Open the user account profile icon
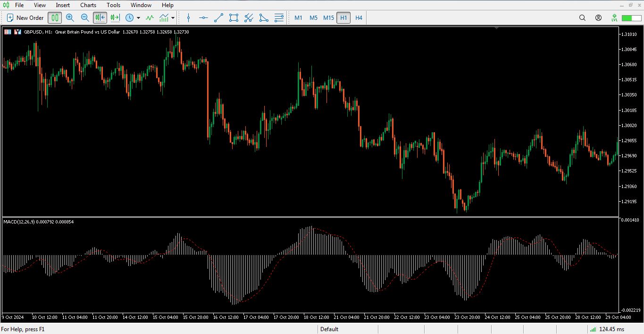This screenshot has width=644, height=334. 598,18
